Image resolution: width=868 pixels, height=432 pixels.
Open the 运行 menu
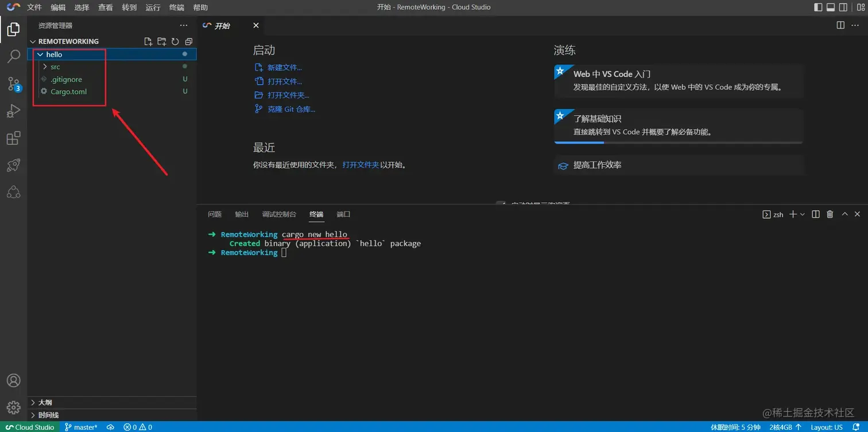pyautogui.click(x=153, y=7)
